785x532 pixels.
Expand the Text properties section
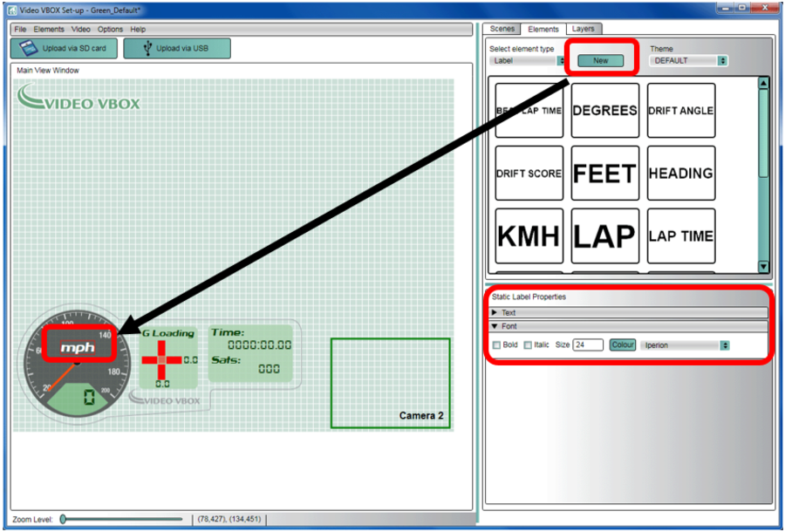[x=496, y=312]
